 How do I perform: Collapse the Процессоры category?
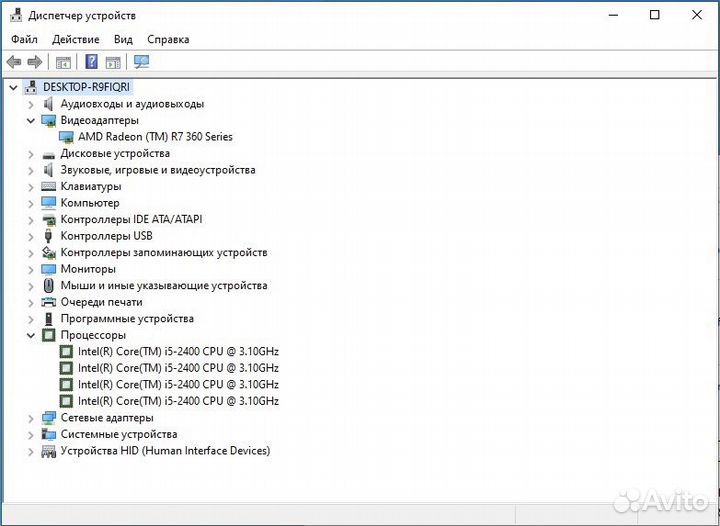click(31, 335)
